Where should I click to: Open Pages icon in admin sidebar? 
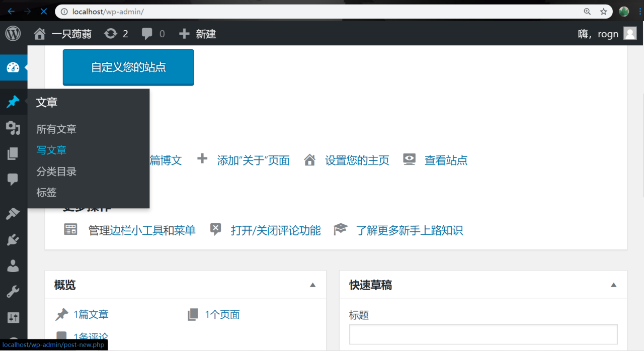click(x=13, y=154)
